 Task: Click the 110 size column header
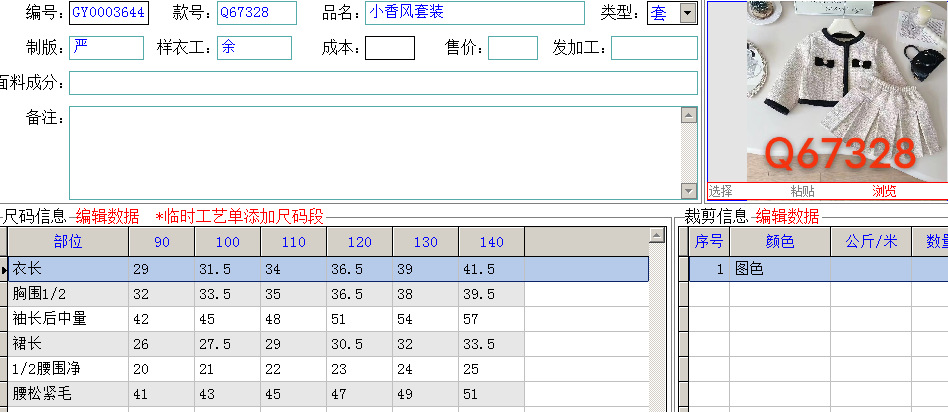(x=293, y=241)
